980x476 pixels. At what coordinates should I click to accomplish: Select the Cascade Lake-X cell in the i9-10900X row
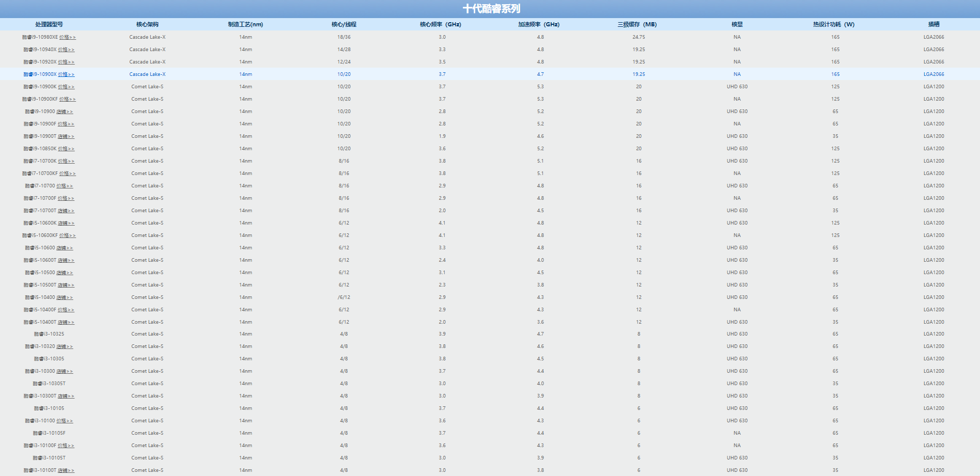pyautogui.click(x=147, y=74)
